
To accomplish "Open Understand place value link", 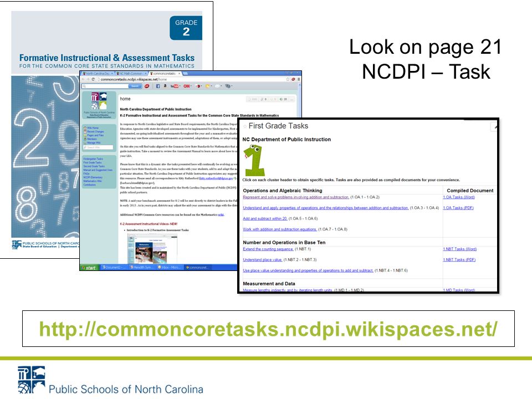I will click(263, 260).
